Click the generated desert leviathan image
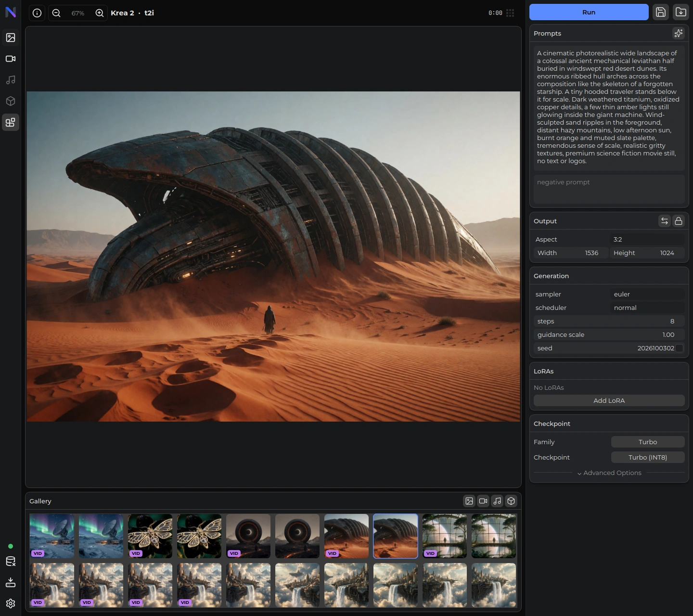The image size is (693, 616). click(x=273, y=257)
